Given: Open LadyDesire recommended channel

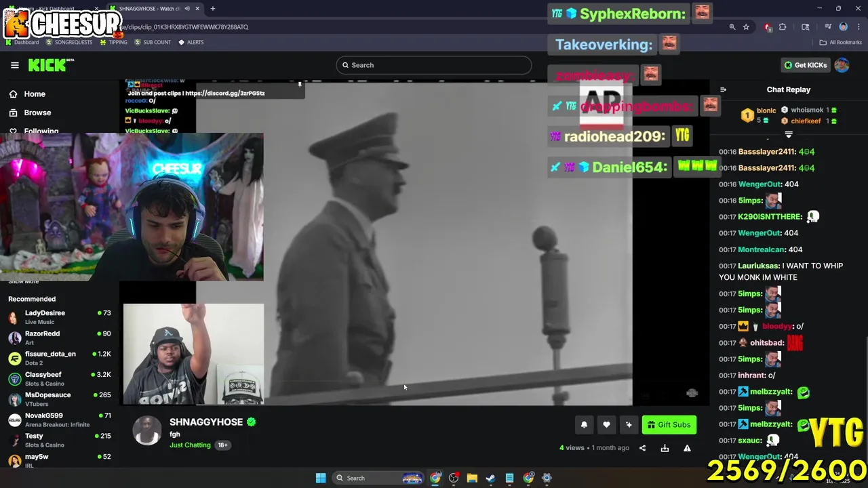Looking at the screenshot, I should tap(60, 317).
